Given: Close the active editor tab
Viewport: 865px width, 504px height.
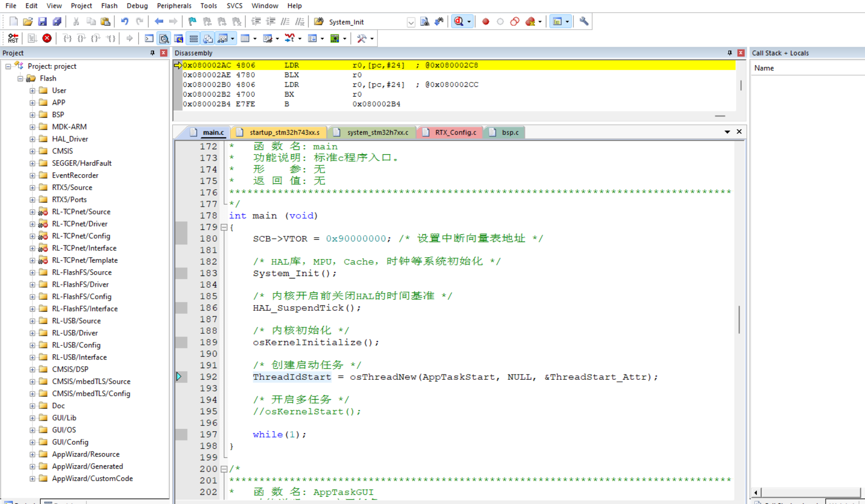Looking at the screenshot, I should click(x=739, y=132).
